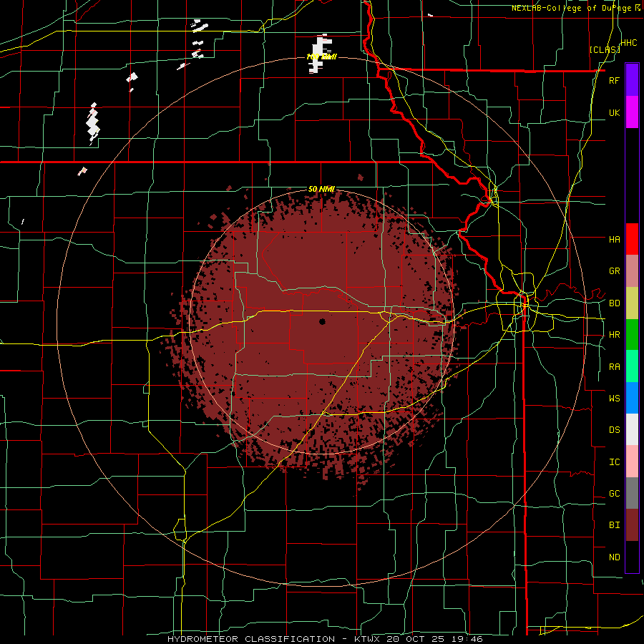Click the BI legend label
The width and height of the screenshot is (644, 644).
614,525
